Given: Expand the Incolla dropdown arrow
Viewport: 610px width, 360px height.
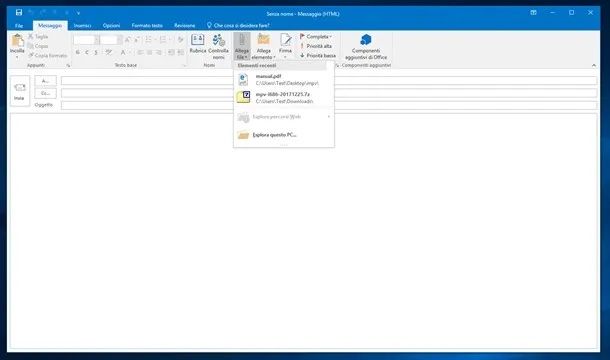Looking at the screenshot, I should pyautogui.click(x=17, y=57).
